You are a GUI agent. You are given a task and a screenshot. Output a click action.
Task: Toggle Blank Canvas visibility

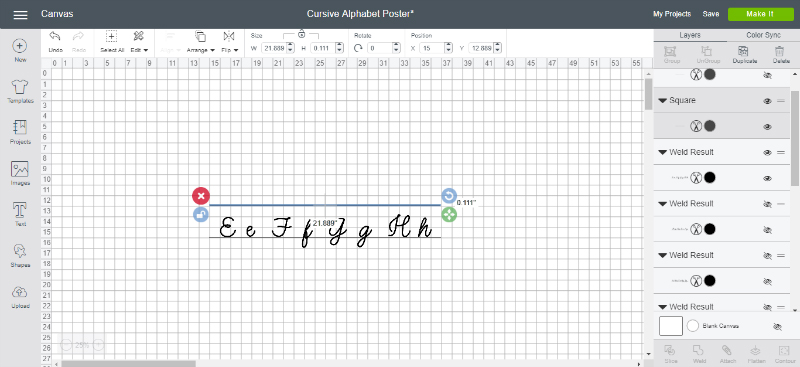pyautogui.click(x=777, y=326)
